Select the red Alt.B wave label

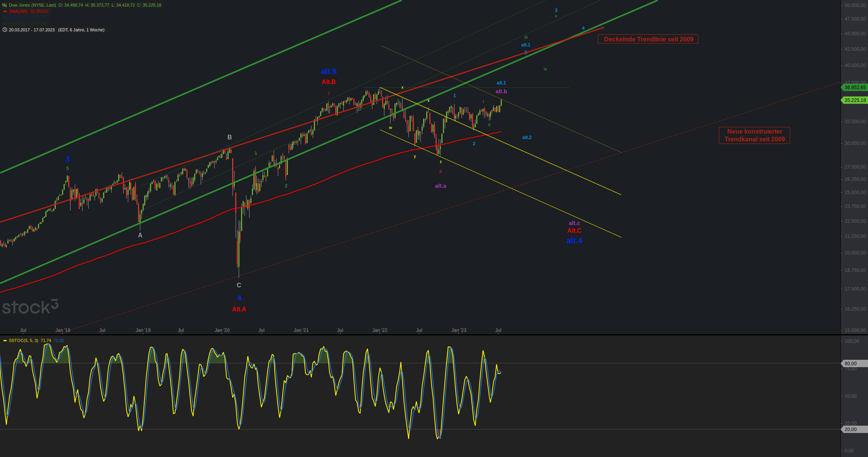329,82
